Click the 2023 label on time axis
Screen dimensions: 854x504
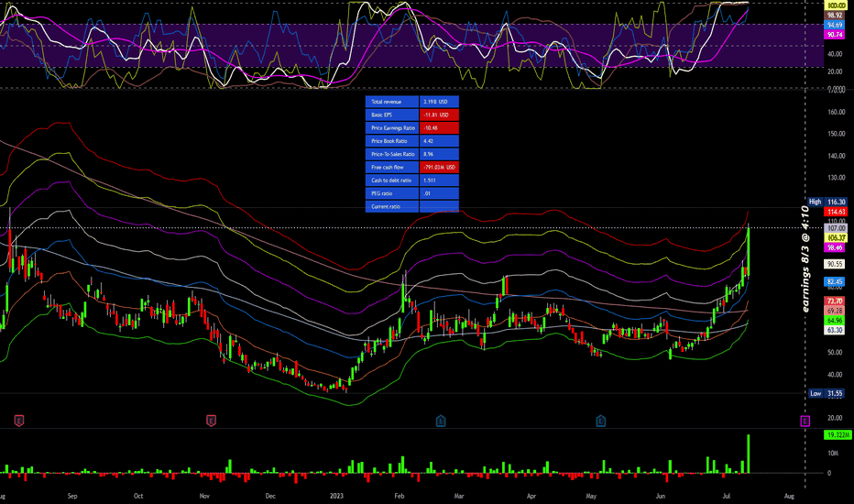[x=336, y=496]
